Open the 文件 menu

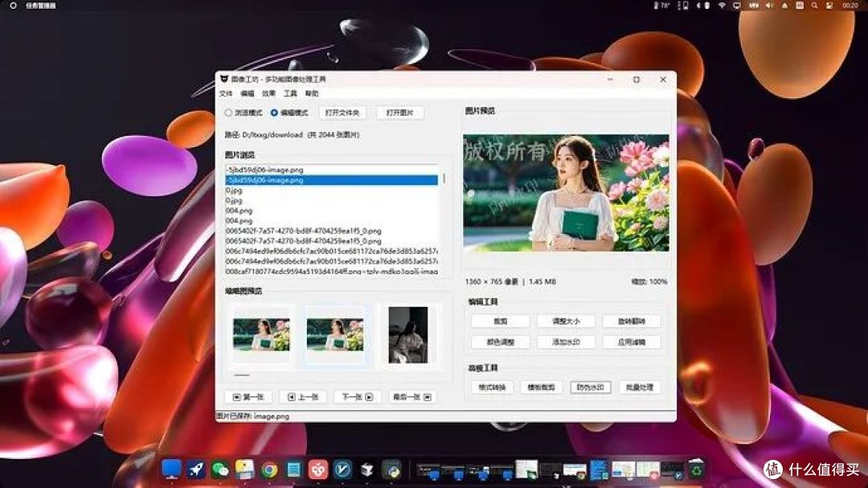[x=226, y=93]
